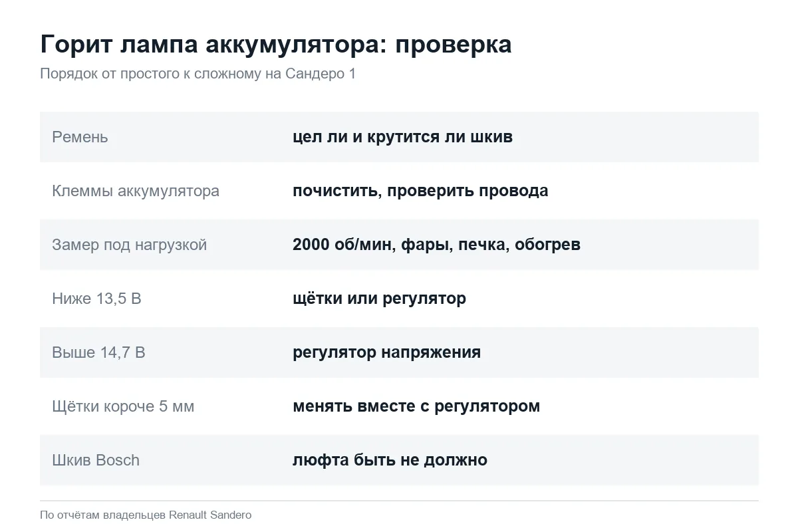Select the 'Замер под нагрузкой' label
Image resolution: width=798 pixels, height=532 pixels.
coord(130,245)
